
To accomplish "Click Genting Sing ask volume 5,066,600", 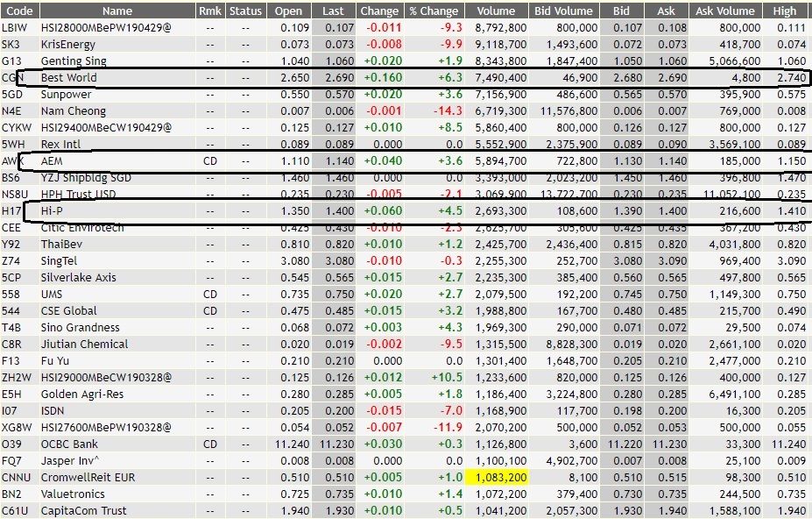I will point(735,61).
